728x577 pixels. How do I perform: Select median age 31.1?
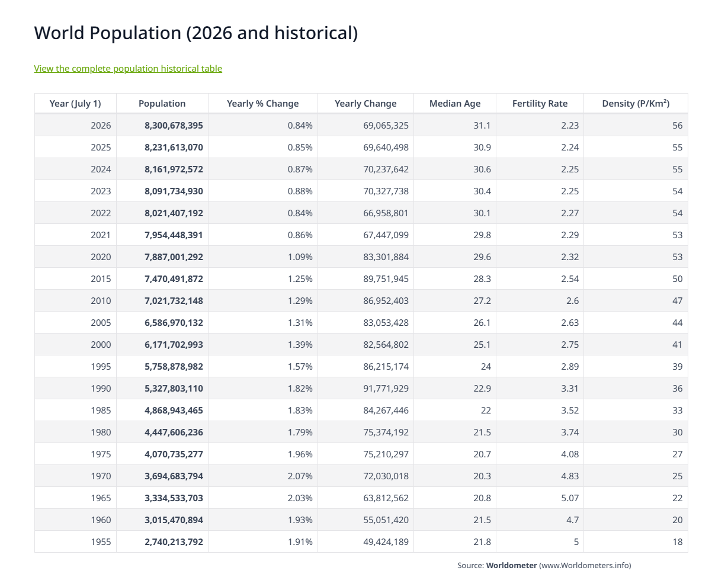click(x=482, y=125)
